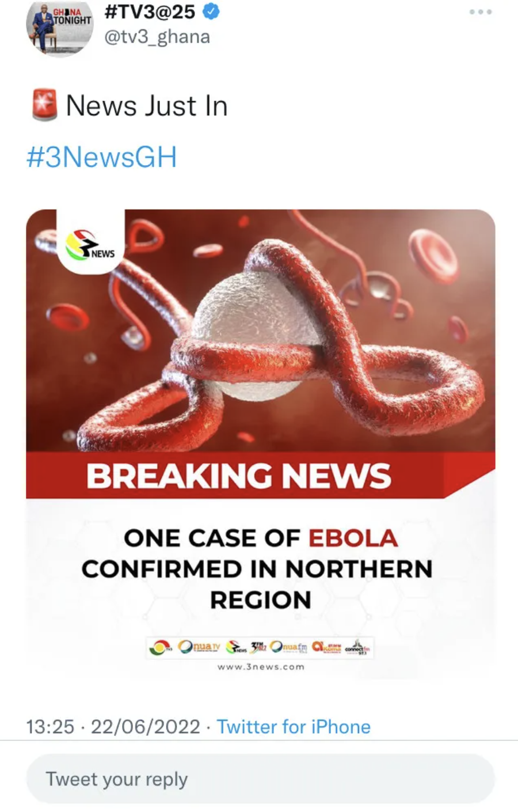Click the Onua TV logo
Image resolution: width=518 pixels, height=812 pixels.
[199, 647]
